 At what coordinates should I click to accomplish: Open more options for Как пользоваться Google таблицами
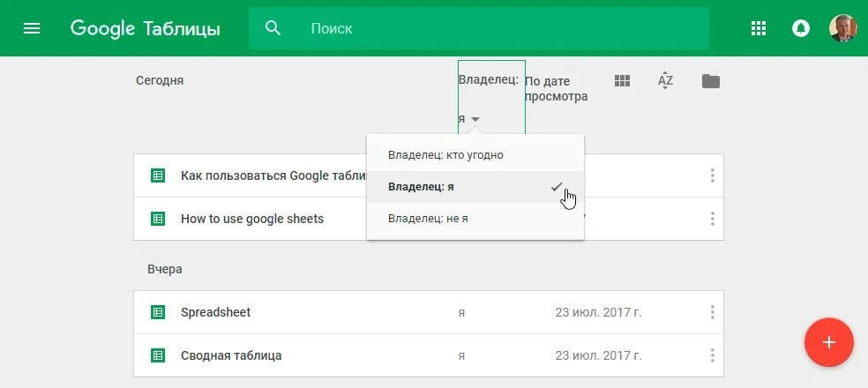(712, 175)
